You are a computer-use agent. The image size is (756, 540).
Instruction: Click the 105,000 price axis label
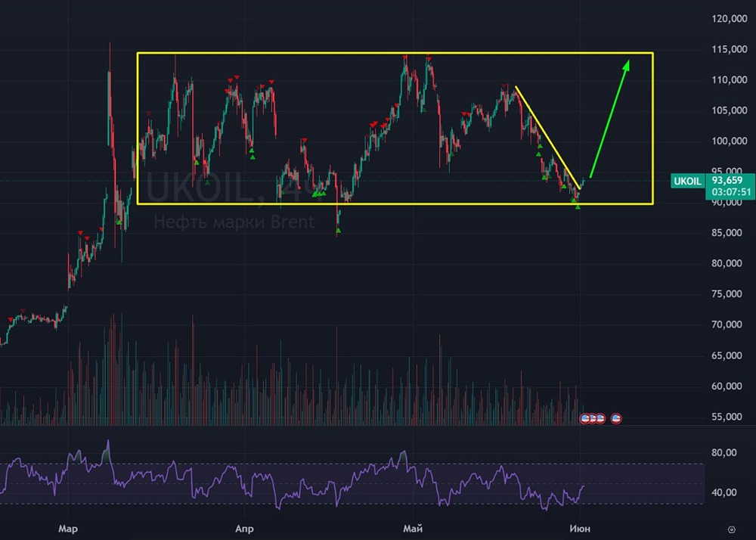(x=729, y=111)
